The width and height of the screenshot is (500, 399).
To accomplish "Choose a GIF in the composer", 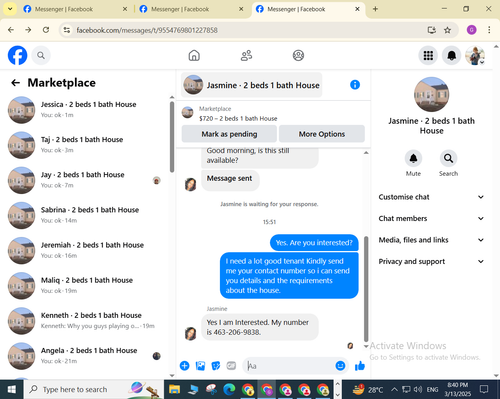I will [x=231, y=366].
